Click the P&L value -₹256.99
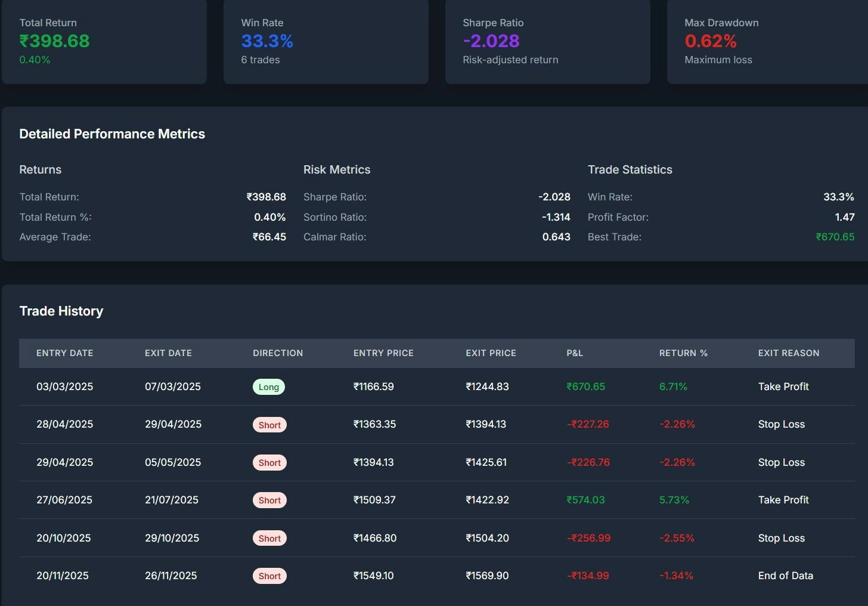Screen dimensions: 868x606 (x=589, y=538)
